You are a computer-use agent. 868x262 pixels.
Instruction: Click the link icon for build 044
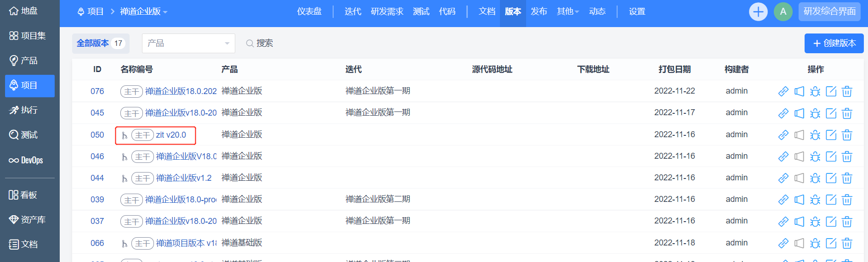[783, 178]
